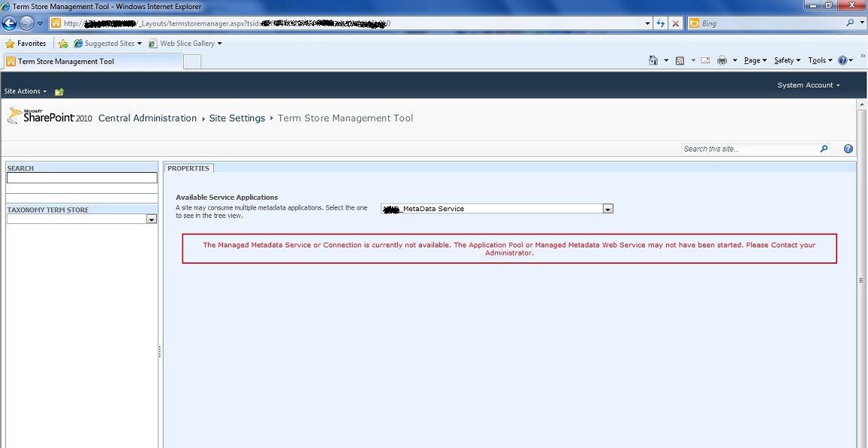Screen dimensions: 868x448
Task: Open the recent pages dropdown arrow
Action: coord(40,24)
